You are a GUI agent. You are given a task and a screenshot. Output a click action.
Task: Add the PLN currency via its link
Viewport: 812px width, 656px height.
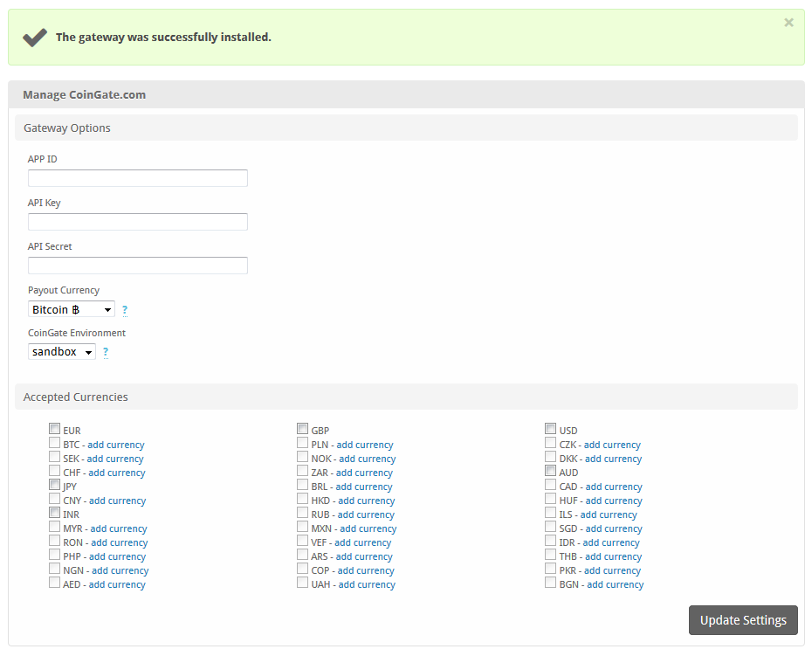[x=365, y=445]
